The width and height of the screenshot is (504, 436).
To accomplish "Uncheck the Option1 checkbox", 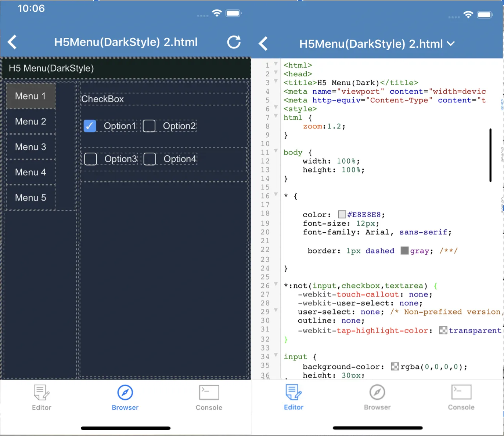I will click(x=90, y=126).
